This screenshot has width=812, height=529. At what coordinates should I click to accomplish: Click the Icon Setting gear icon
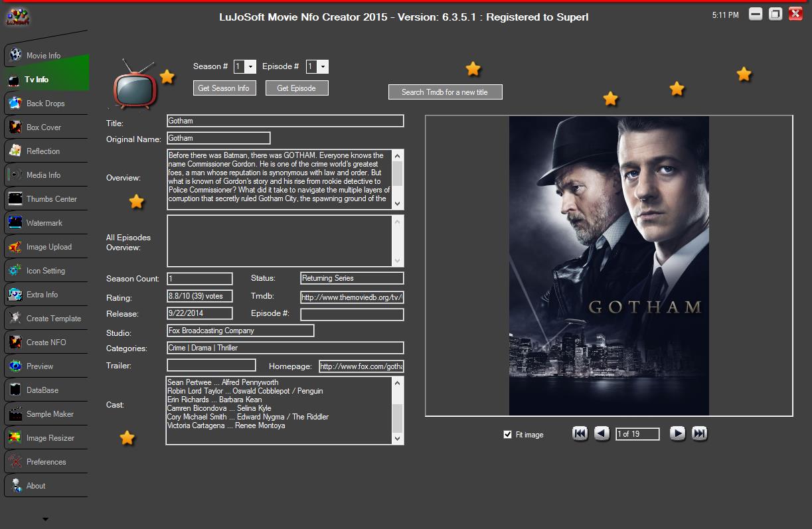15,270
